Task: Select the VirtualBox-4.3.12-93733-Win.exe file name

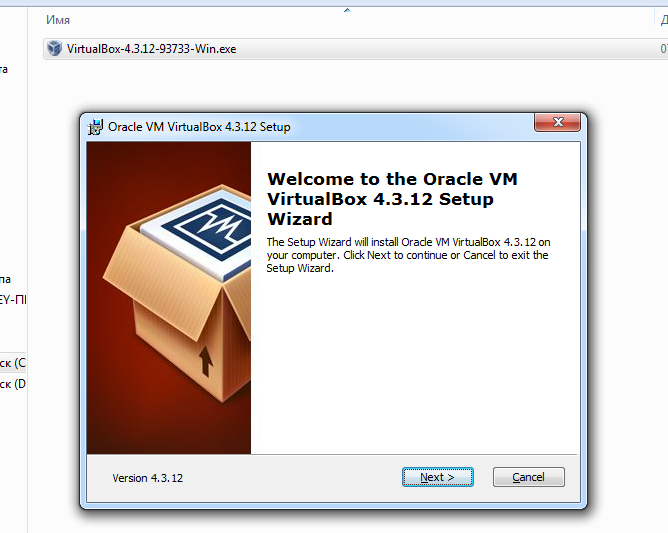Action: 151,49
